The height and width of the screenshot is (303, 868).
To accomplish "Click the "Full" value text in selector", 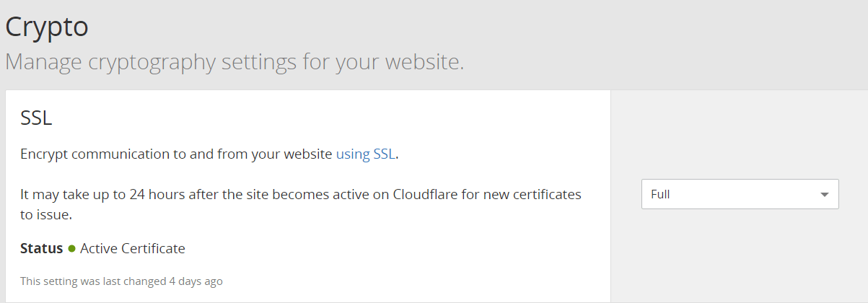I will pos(660,194).
